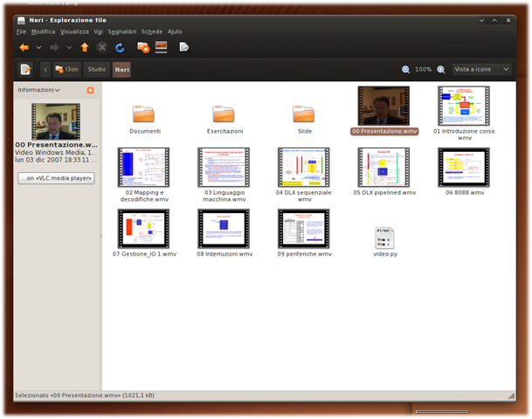This screenshot has height=419, width=532.
Task: Close the Informazioni side panel
Action: coord(90,90)
